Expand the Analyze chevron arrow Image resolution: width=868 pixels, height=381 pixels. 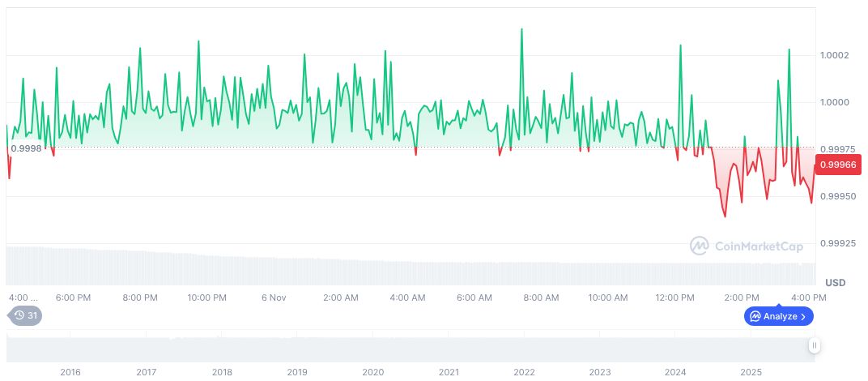tap(805, 316)
